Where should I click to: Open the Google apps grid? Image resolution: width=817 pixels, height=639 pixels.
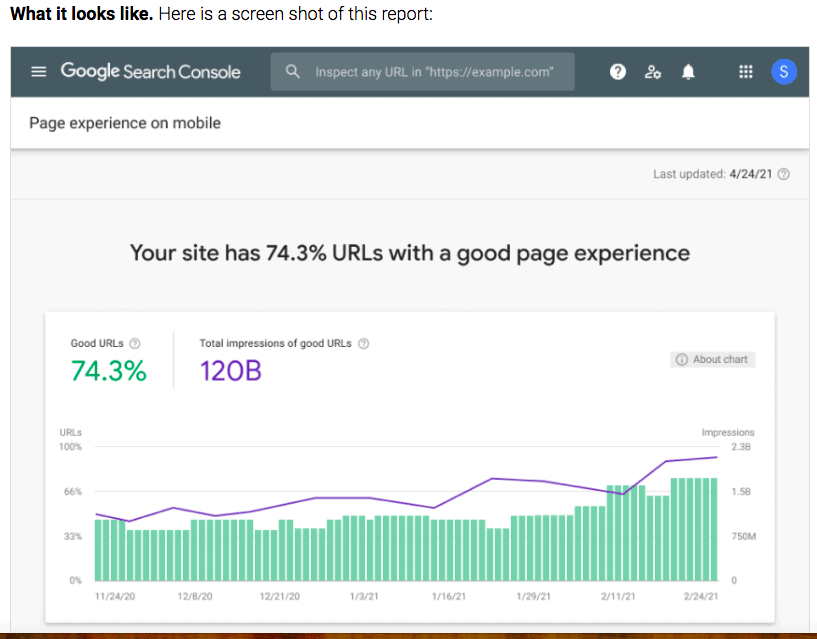pos(745,72)
